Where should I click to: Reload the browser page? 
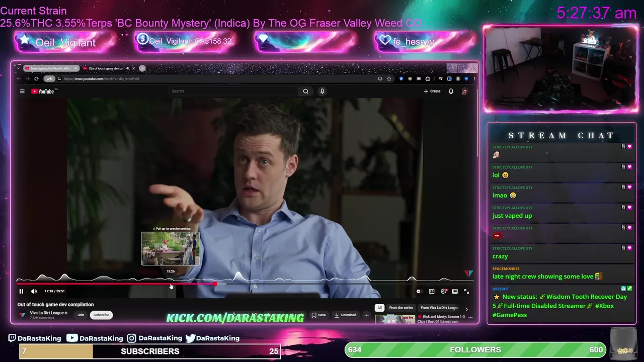point(36,78)
